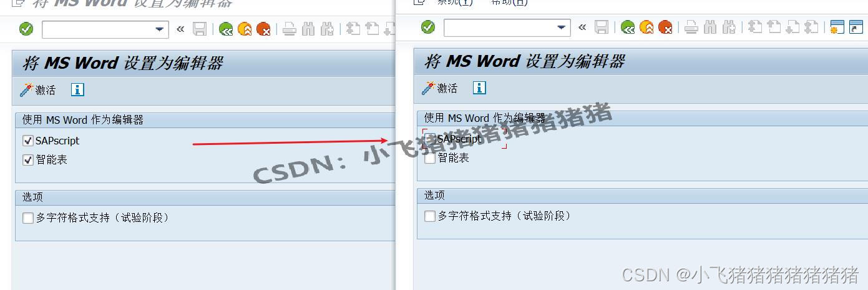Image resolution: width=868 pixels, height=290 pixels.
Task: Collapse command field chevron in left window
Action: tap(180, 29)
